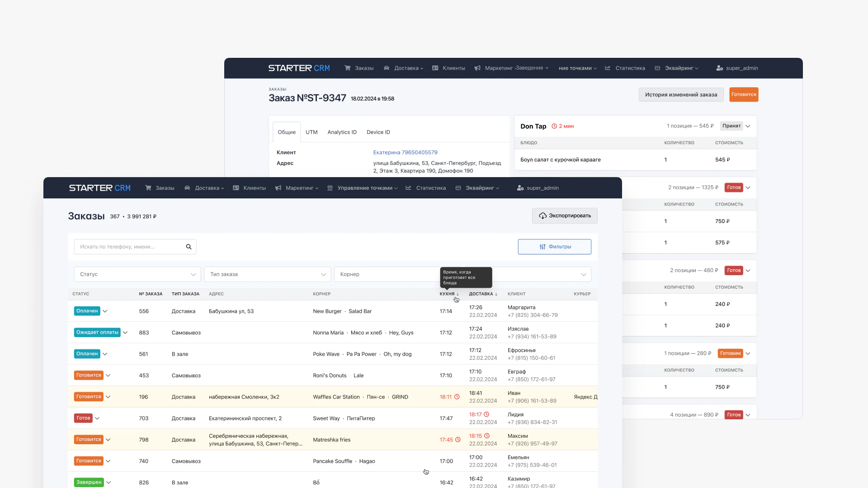Open Доставка menu in front window
Viewport: 868px width, 488px height.
(x=209, y=188)
